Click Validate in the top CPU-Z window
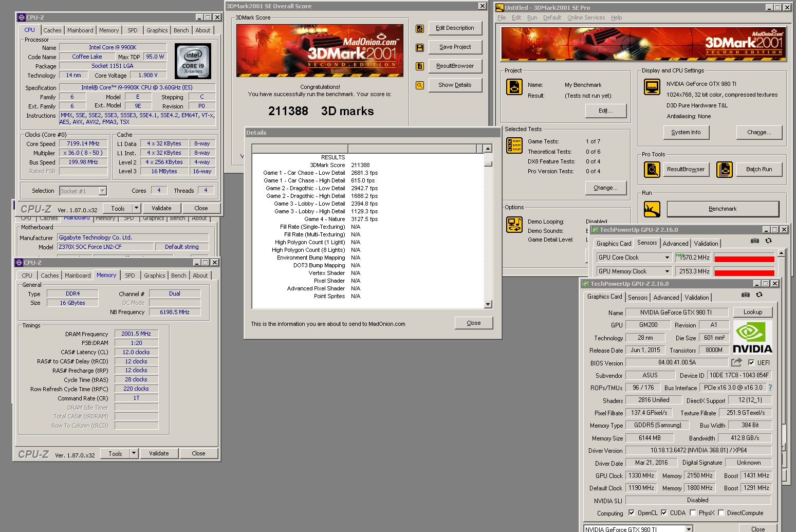 pyautogui.click(x=161, y=208)
